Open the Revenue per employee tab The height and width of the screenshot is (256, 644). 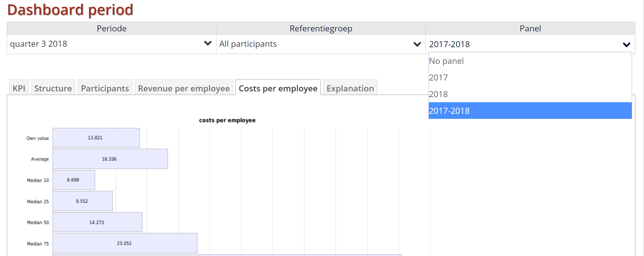[184, 88]
